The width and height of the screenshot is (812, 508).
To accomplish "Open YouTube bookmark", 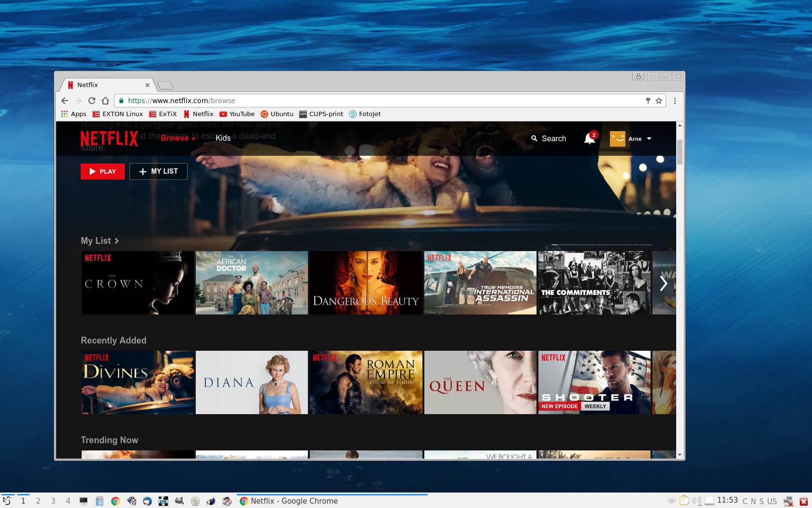I will point(237,114).
